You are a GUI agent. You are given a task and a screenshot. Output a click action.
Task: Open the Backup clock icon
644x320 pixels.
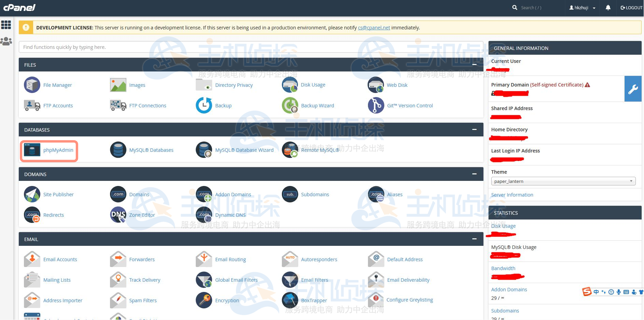pyautogui.click(x=204, y=105)
